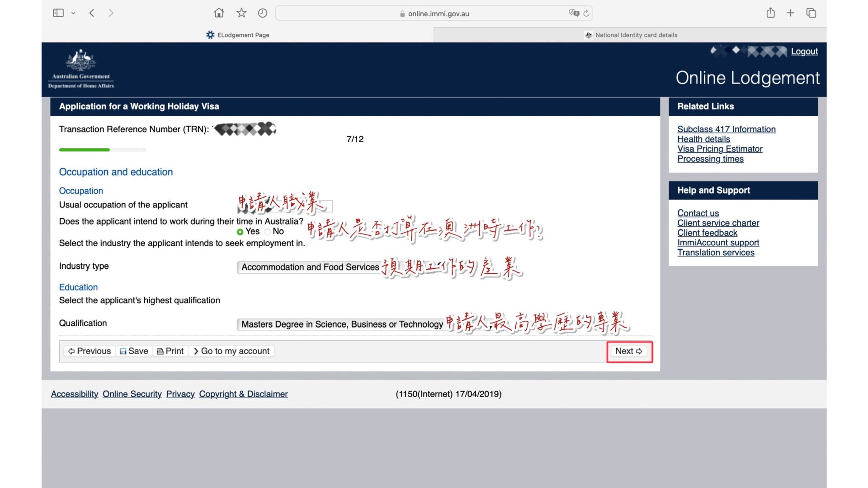The image size is (868, 488).
Task: Click the bookmarks star icon
Action: coord(241,13)
